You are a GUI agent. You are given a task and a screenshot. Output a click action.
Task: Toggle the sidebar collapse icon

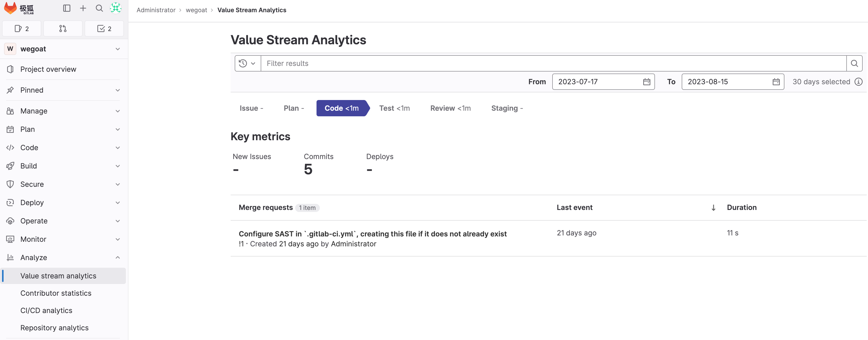click(67, 8)
